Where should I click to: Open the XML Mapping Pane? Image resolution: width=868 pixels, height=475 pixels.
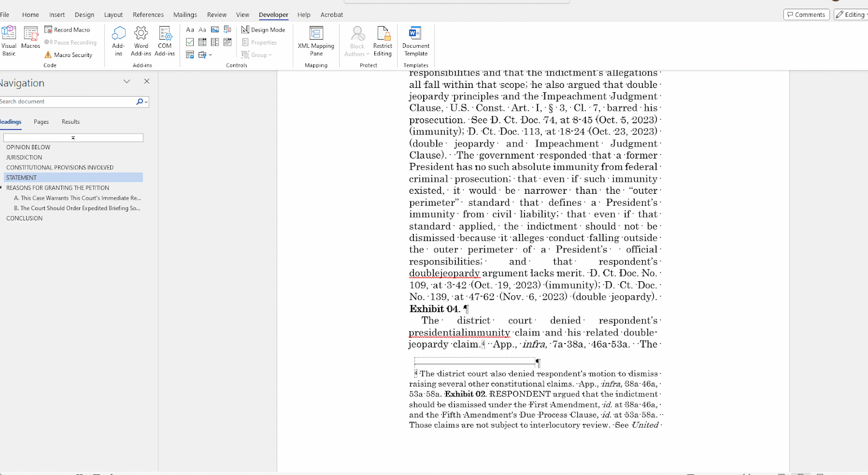click(x=316, y=41)
